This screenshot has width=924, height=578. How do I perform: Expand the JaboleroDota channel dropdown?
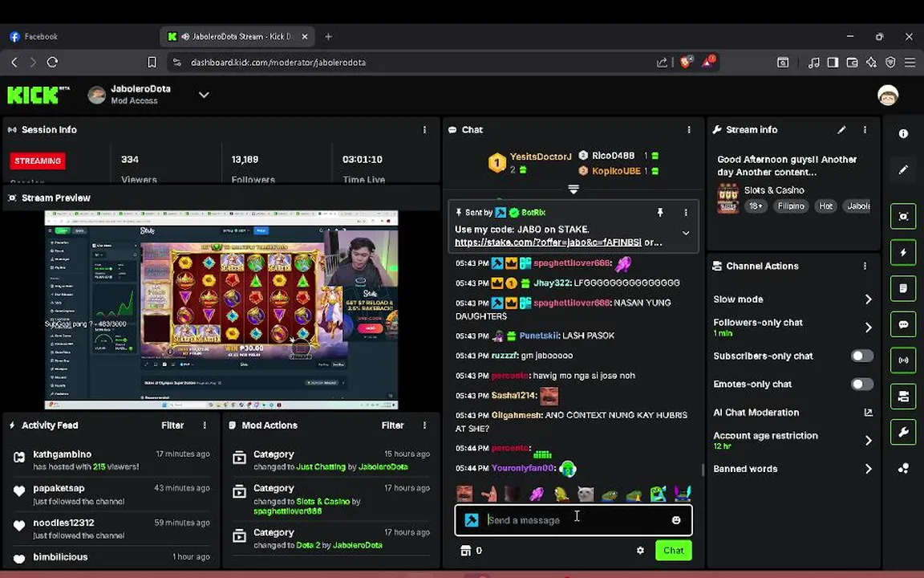[204, 95]
